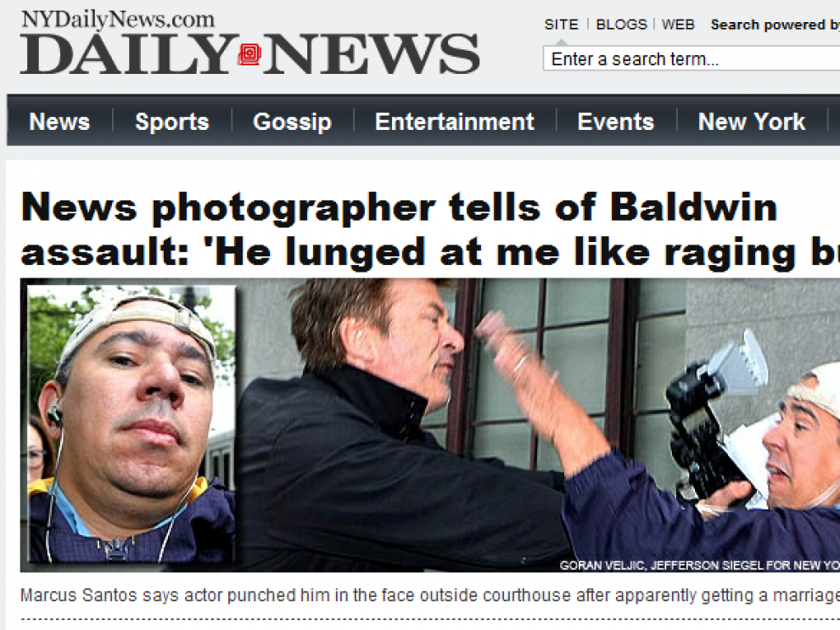840x630 pixels.
Task: Open the News section in navigation bar
Action: (59, 121)
